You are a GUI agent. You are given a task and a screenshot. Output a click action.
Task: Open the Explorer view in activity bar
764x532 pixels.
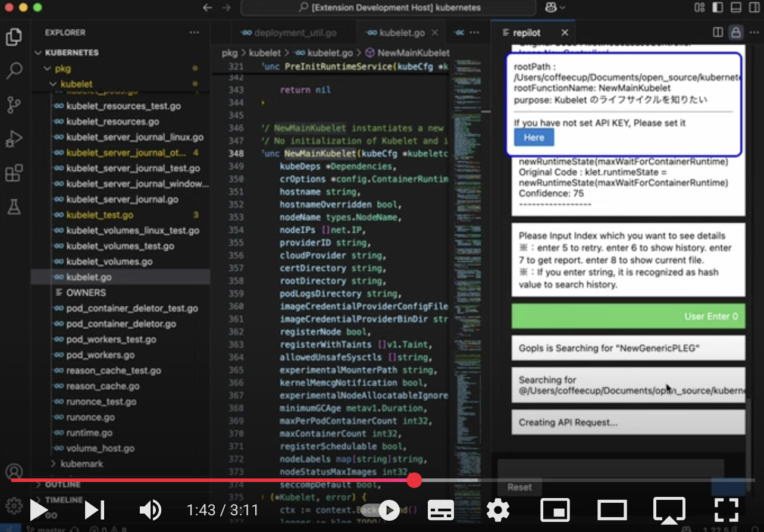coord(14,37)
